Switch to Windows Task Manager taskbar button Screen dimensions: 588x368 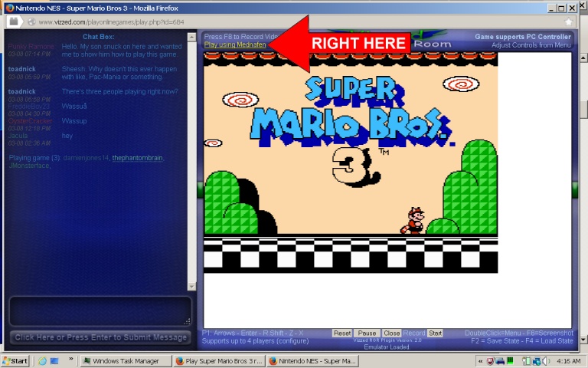point(126,361)
